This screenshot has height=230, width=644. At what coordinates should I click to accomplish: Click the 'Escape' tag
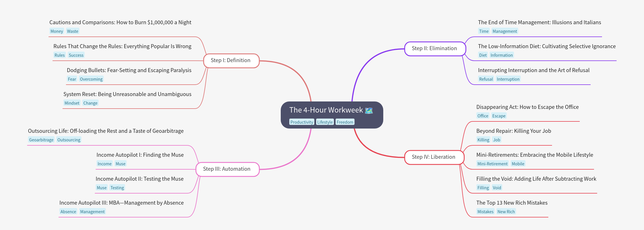click(499, 116)
